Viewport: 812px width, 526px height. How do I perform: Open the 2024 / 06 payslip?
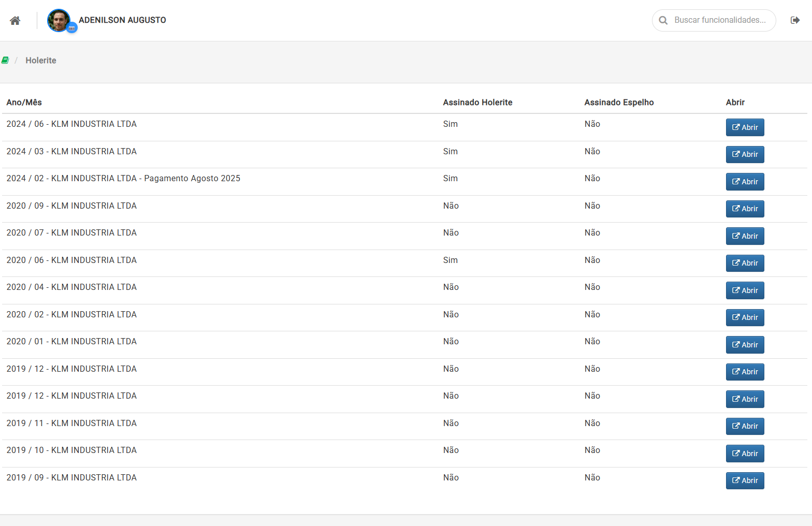coord(745,127)
